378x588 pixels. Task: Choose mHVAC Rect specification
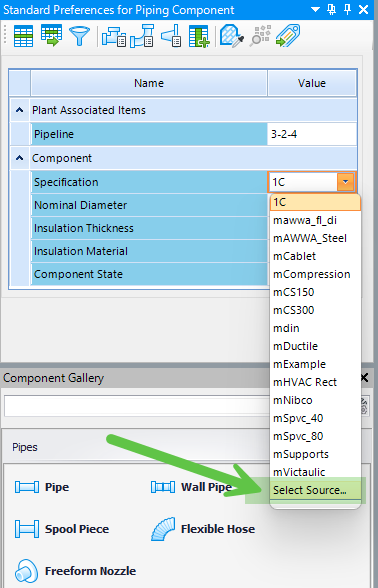(315, 382)
